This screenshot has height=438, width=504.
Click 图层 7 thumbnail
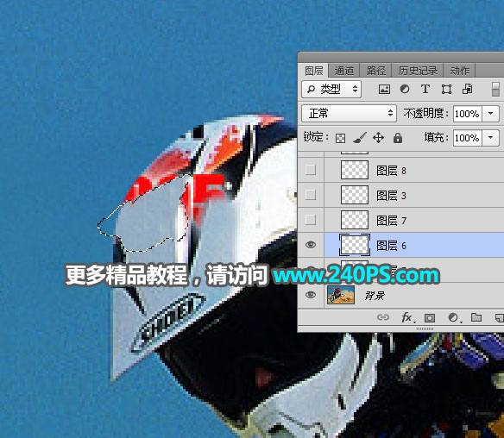(355, 220)
